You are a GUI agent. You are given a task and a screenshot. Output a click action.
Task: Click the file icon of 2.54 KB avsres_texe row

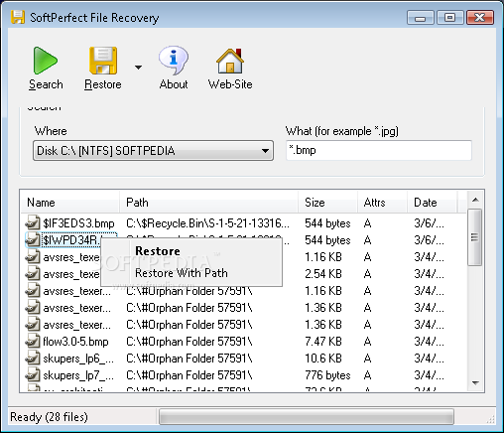pyautogui.click(x=33, y=273)
